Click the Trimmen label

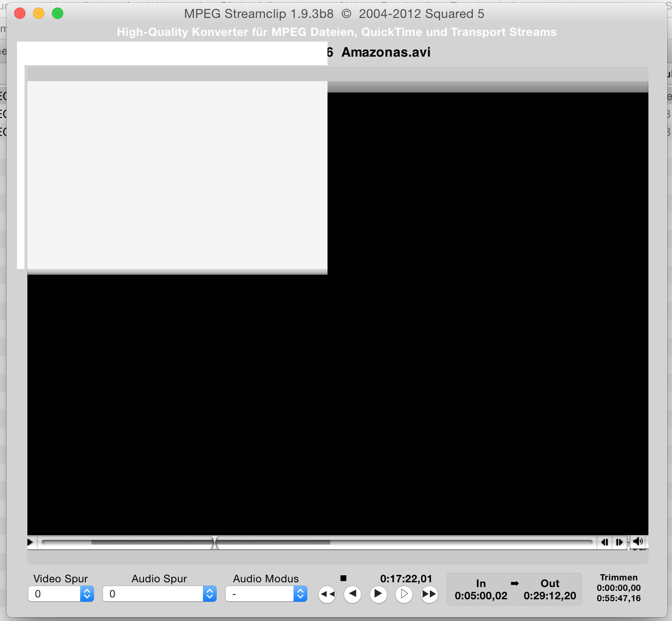tap(619, 578)
